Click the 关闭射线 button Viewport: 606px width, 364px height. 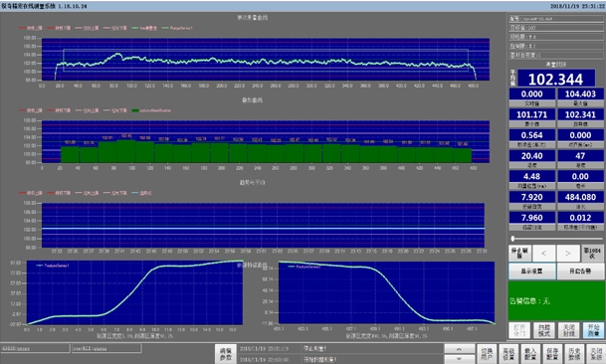click(x=568, y=330)
